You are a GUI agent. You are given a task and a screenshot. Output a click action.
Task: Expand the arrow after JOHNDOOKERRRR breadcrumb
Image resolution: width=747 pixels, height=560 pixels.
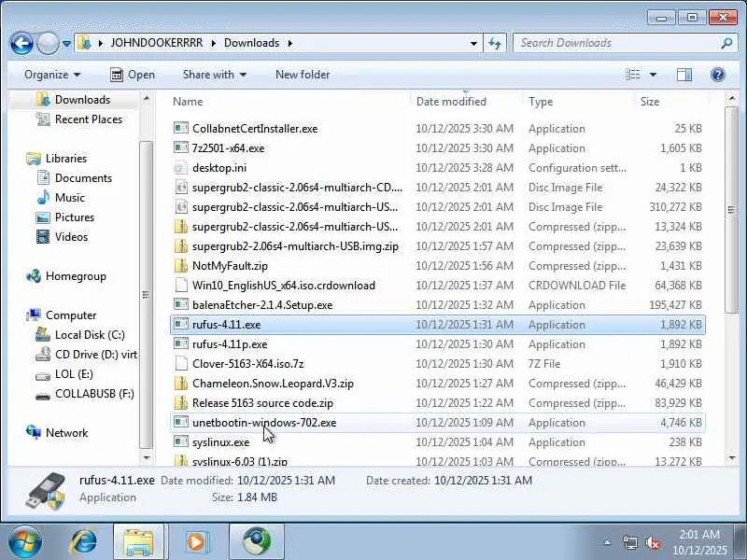(214, 43)
